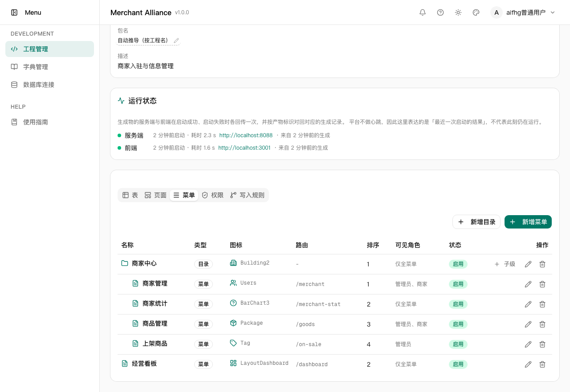Click the /merchant-stat route cell
Image resolution: width=570 pixels, height=392 pixels.
pyautogui.click(x=318, y=304)
